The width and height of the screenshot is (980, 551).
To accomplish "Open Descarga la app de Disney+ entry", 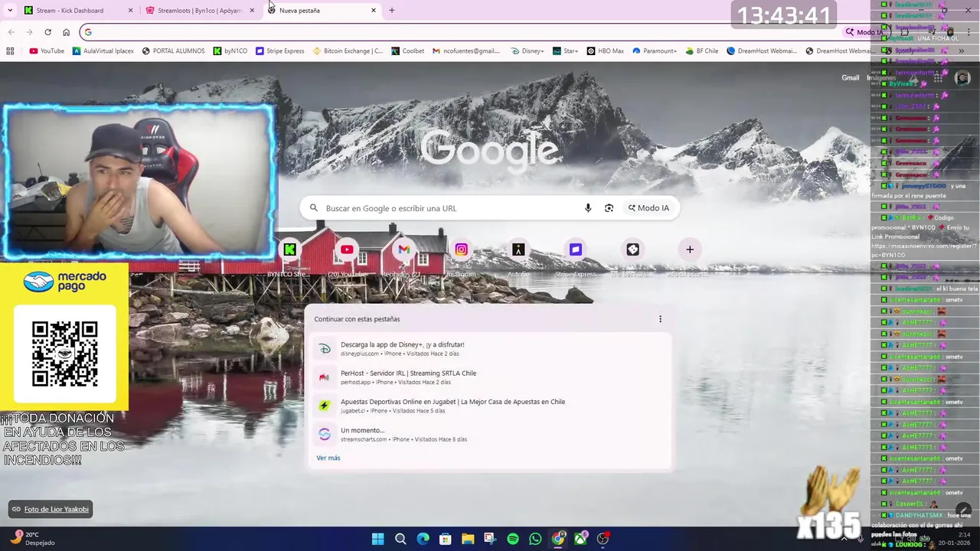I will tap(488, 349).
